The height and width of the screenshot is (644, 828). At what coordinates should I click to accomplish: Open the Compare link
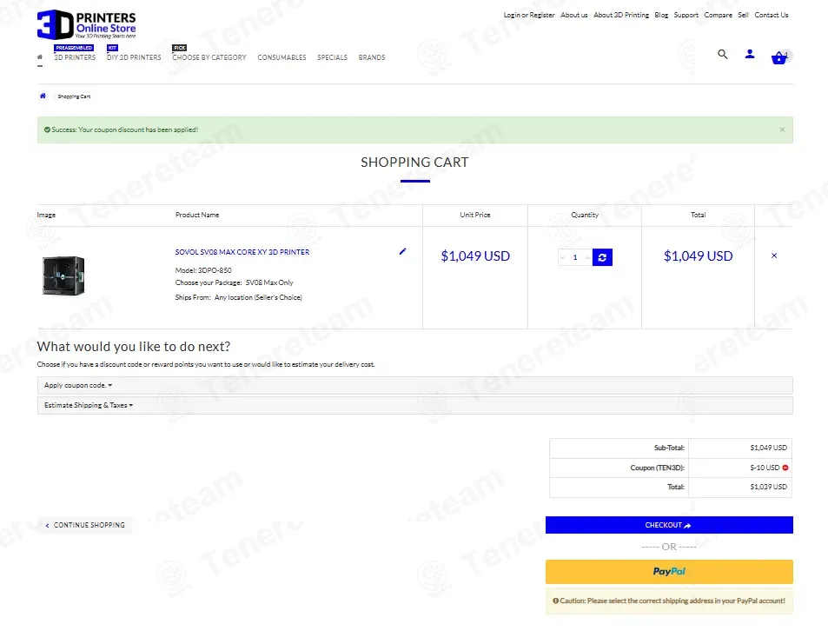pos(719,15)
